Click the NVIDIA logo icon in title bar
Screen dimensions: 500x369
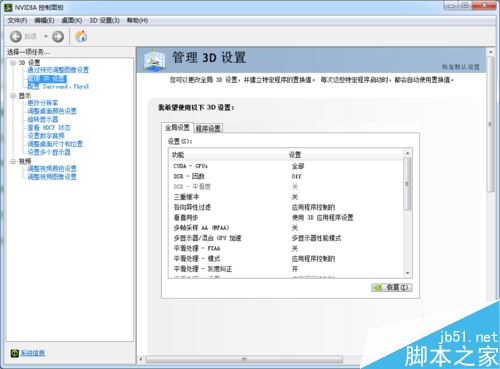(8, 7)
